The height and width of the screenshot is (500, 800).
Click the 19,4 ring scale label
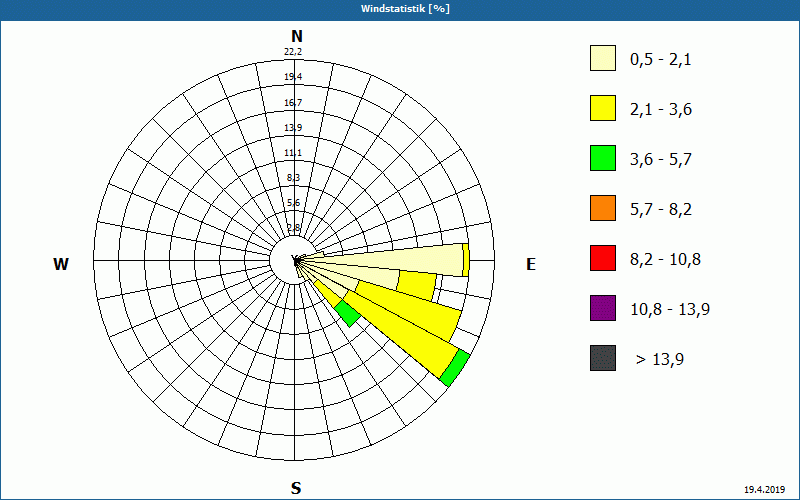tap(293, 77)
